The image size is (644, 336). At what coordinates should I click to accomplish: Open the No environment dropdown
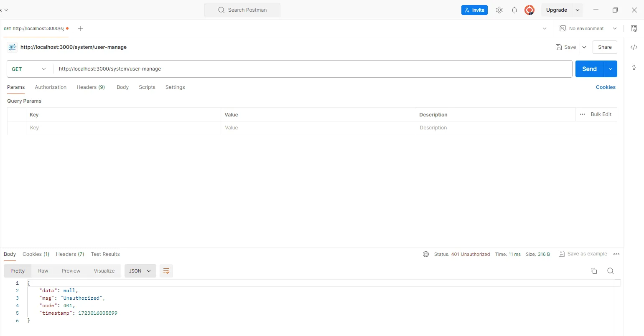coord(615,28)
